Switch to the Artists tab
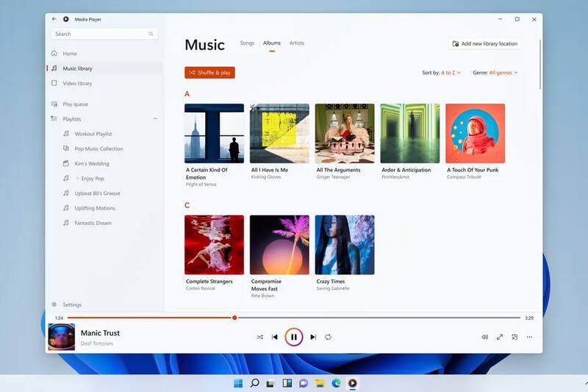Screen dimensions: 588x392 coord(296,43)
